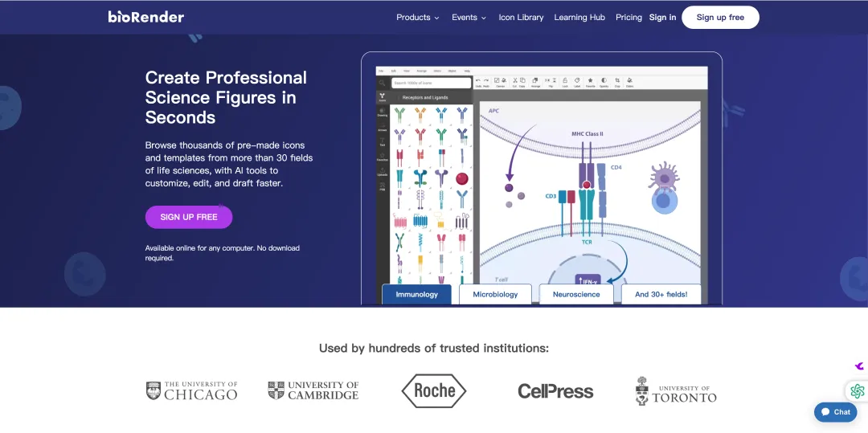Select the And 30+ fields! tab
Viewport: 868px width, 433px height.
[x=661, y=294]
